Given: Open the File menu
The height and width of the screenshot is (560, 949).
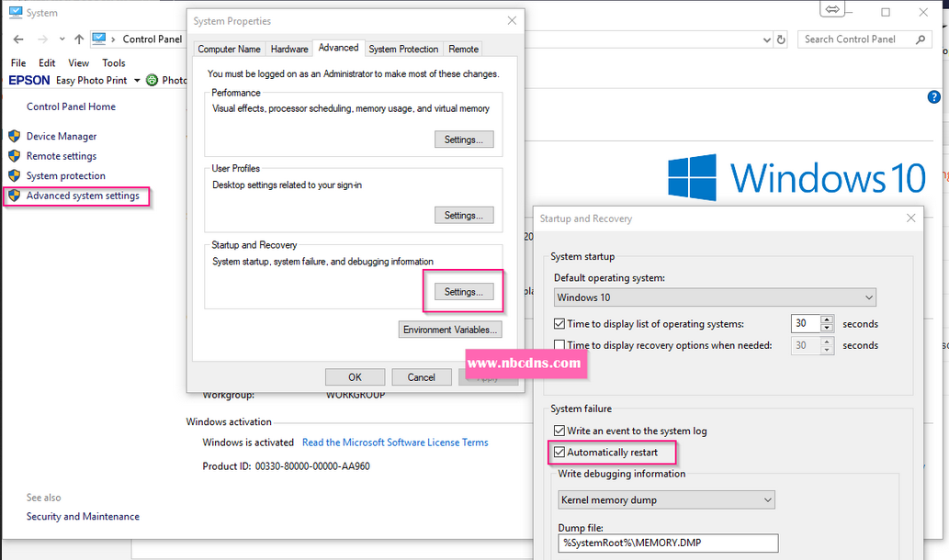Looking at the screenshot, I should coord(18,63).
